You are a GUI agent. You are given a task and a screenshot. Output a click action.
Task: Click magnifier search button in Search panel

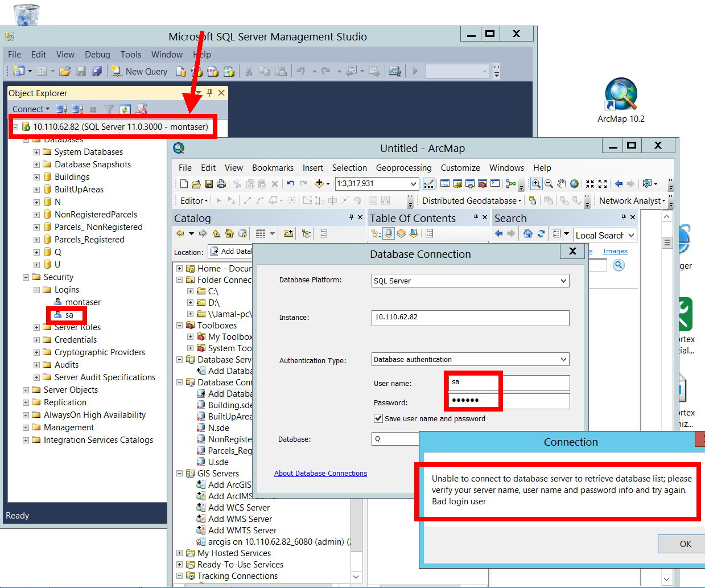619,265
